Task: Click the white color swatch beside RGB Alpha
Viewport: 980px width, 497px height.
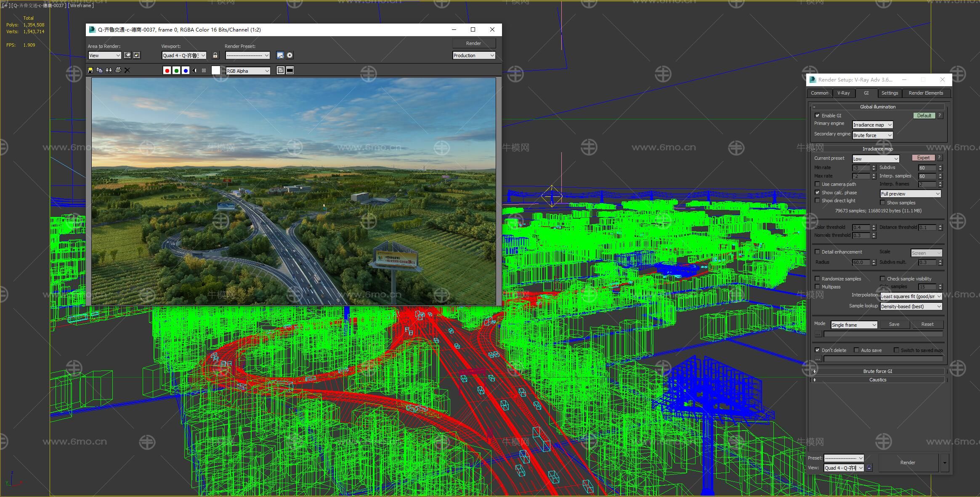Action: click(216, 71)
